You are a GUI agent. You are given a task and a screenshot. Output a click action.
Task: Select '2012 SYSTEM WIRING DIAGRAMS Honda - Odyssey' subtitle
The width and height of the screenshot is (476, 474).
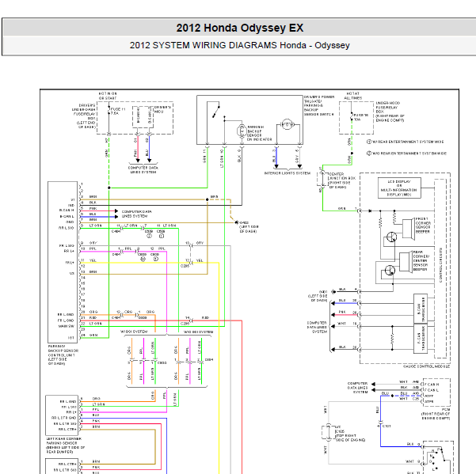[239, 45]
